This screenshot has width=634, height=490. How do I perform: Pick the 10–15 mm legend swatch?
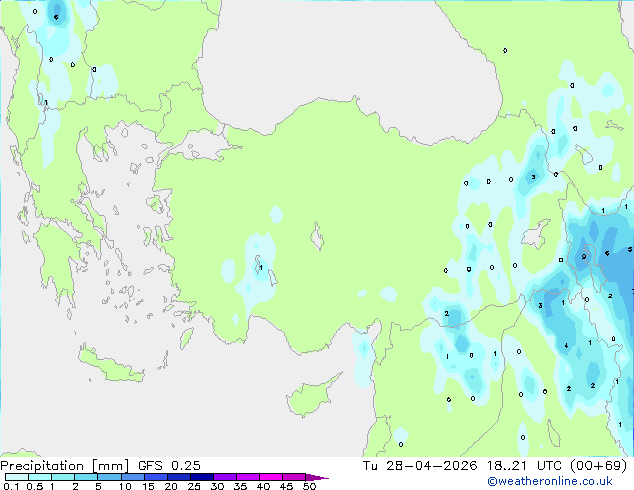(x=132, y=477)
